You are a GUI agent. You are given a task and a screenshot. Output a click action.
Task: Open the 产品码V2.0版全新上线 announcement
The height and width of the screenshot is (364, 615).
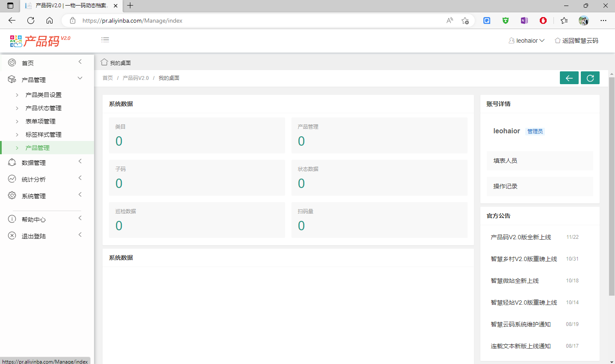(x=521, y=237)
